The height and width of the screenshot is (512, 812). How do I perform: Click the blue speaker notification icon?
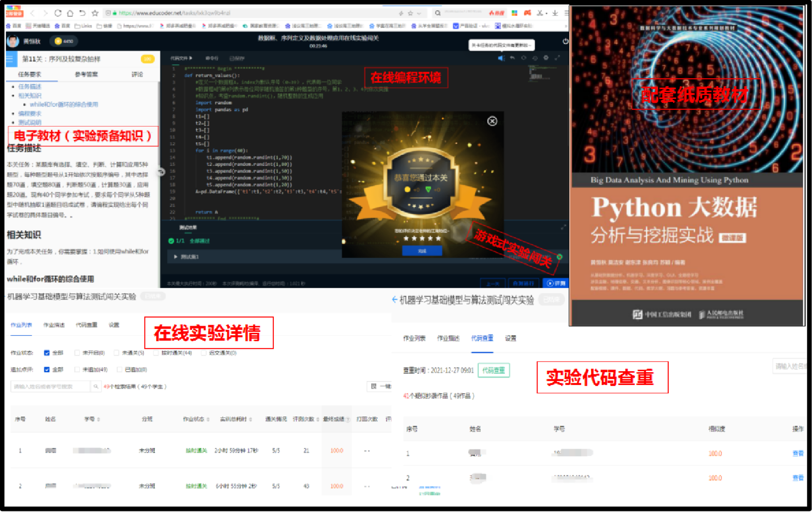tap(501, 58)
